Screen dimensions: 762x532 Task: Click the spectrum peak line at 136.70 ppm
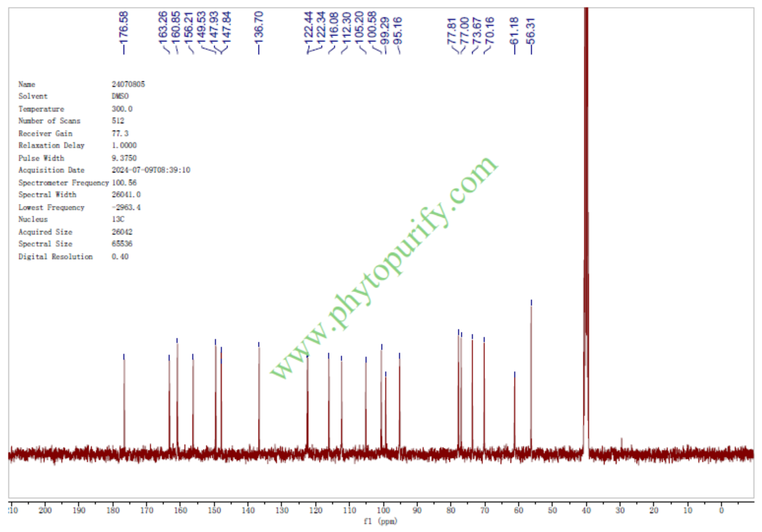click(x=259, y=394)
